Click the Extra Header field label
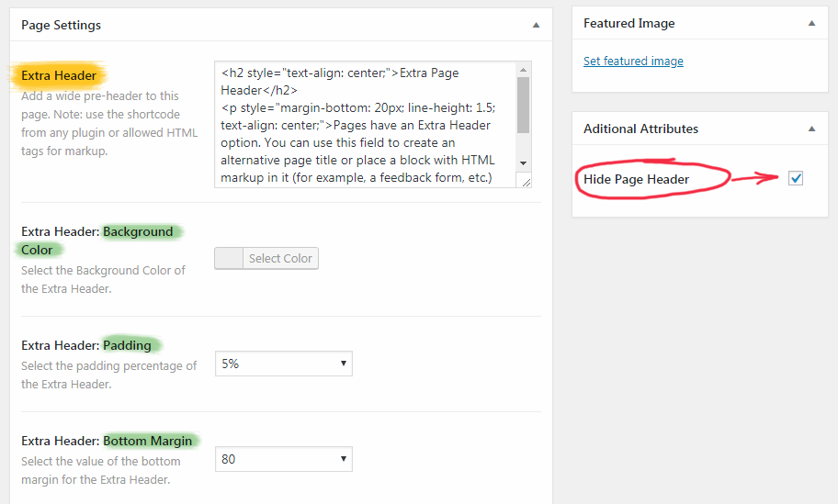Screen dimensions: 838x504 59,75
